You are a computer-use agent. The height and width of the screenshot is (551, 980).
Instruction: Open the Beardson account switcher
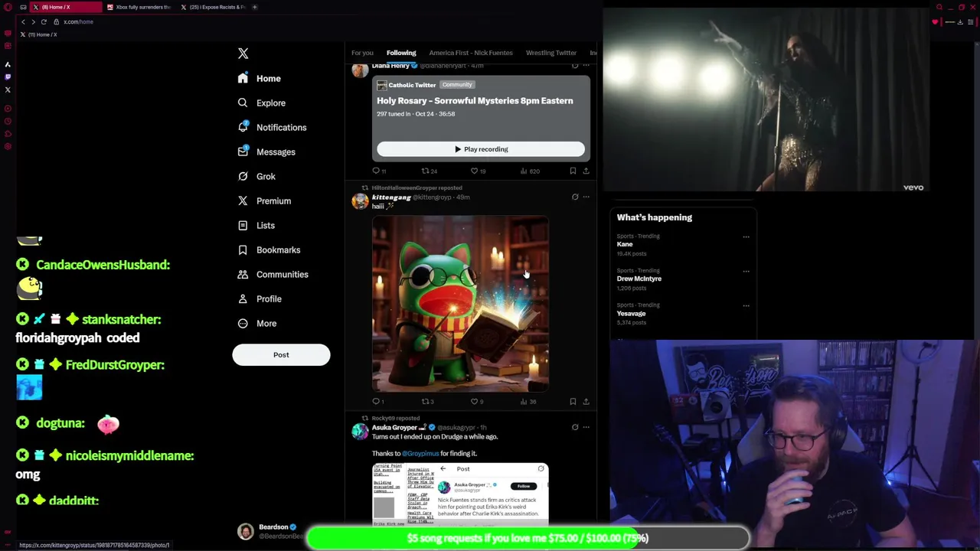(x=271, y=531)
